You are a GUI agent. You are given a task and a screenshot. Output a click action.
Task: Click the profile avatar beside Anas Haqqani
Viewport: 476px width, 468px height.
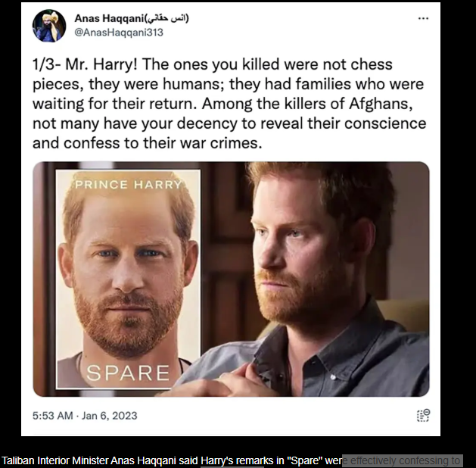pyautogui.click(x=48, y=26)
